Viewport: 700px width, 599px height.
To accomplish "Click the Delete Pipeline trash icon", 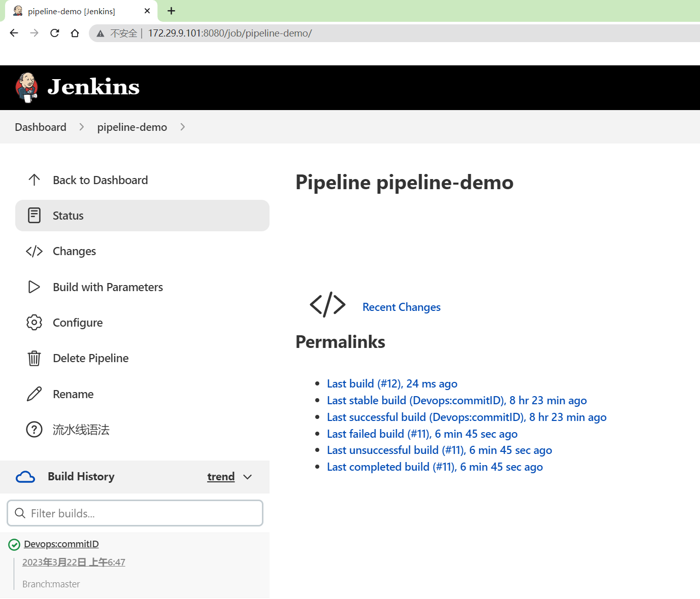I will (x=34, y=359).
